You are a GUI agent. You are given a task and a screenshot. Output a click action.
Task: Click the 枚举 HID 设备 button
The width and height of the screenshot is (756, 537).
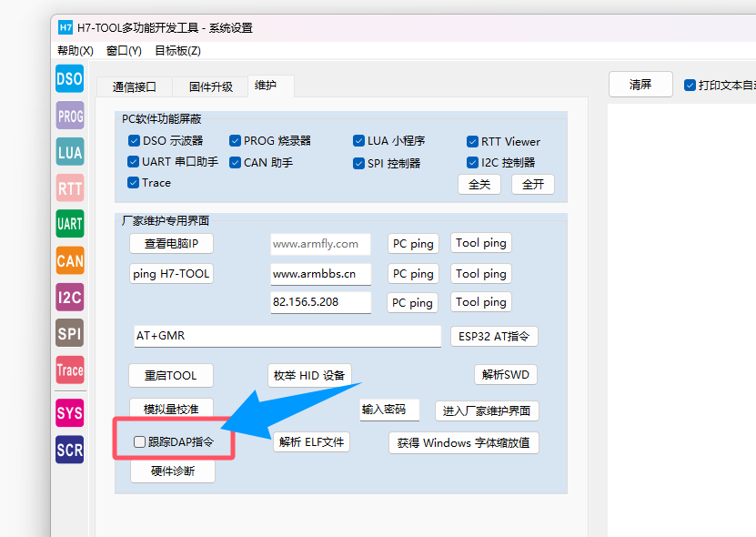coord(309,375)
